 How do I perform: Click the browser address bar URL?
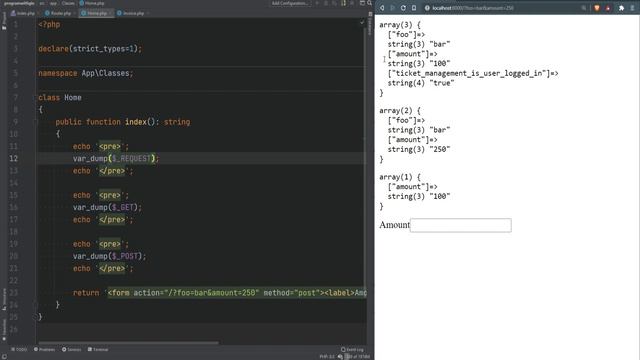473,8
